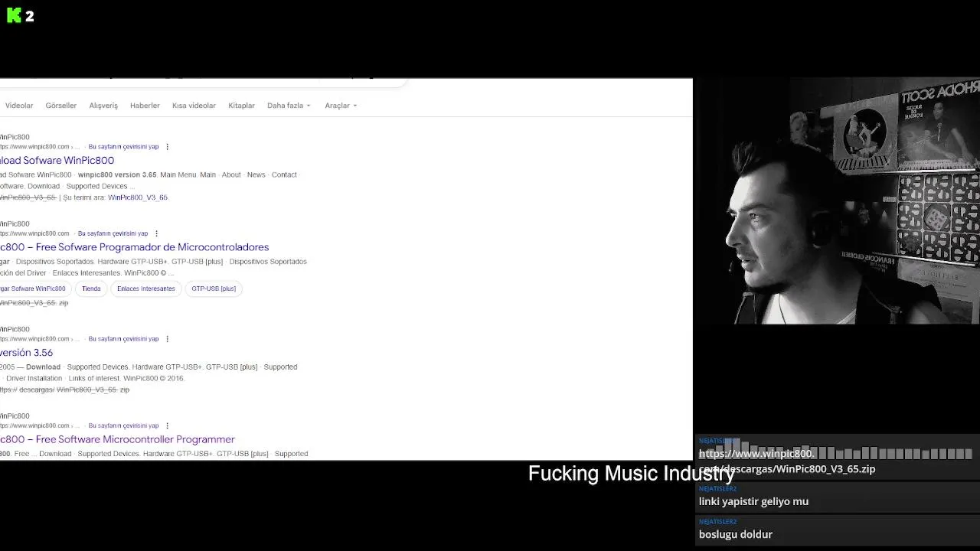980x551 pixels.
Task: Click chat message "linki yapistir geliyo mu"
Action: [x=753, y=501]
